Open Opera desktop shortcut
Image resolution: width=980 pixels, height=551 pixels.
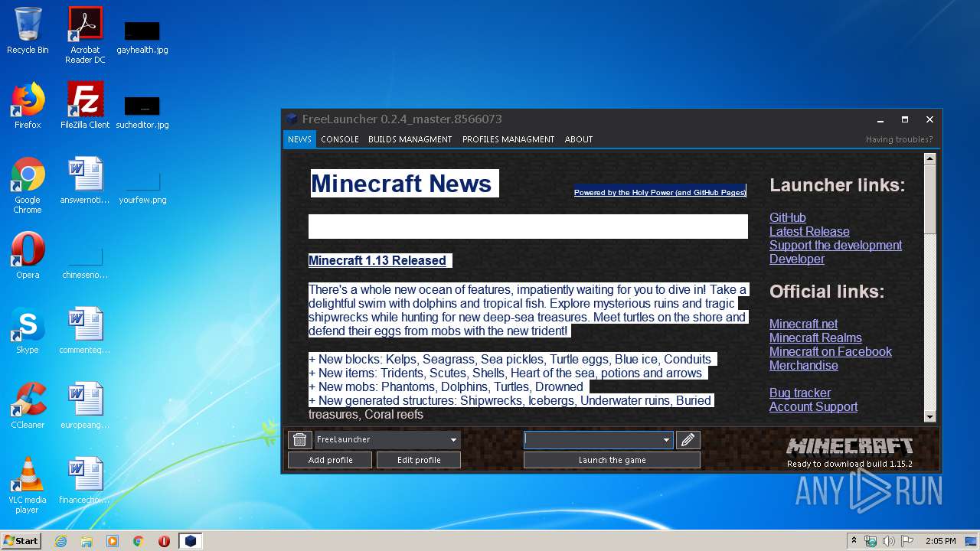pos(28,256)
